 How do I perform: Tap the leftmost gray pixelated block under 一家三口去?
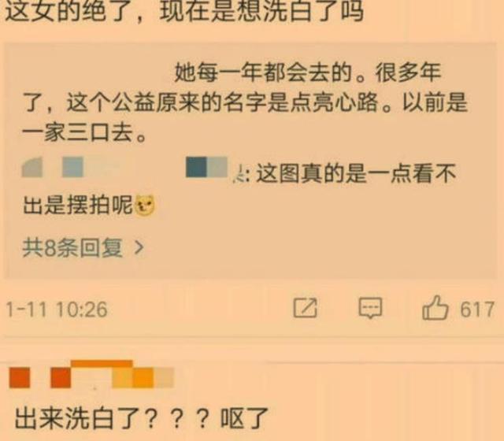[31, 167]
